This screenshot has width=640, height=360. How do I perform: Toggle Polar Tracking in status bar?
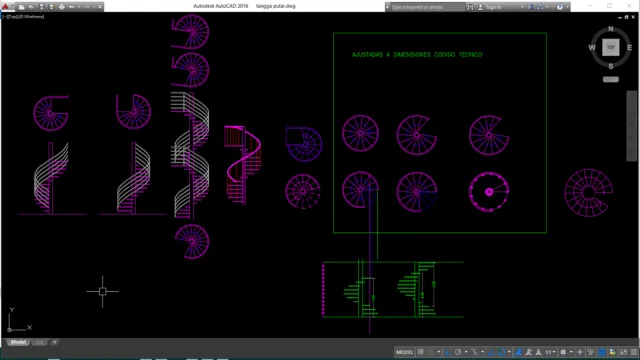[458, 352]
